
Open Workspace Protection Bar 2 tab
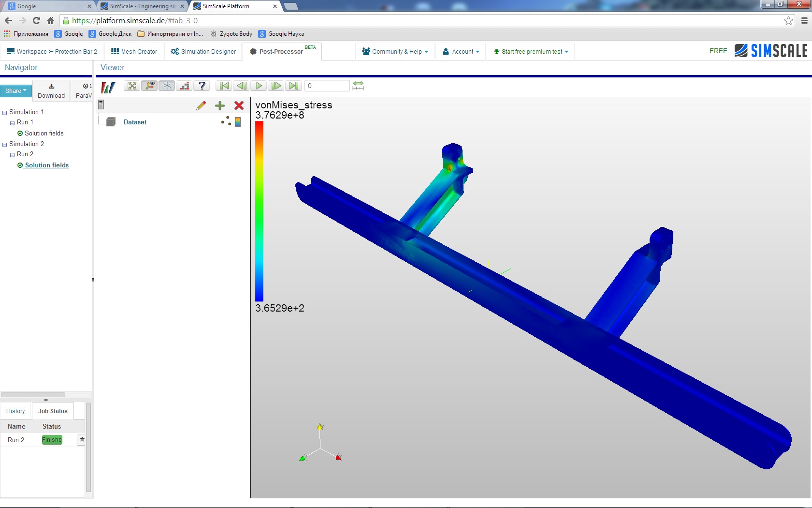tap(52, 51)
